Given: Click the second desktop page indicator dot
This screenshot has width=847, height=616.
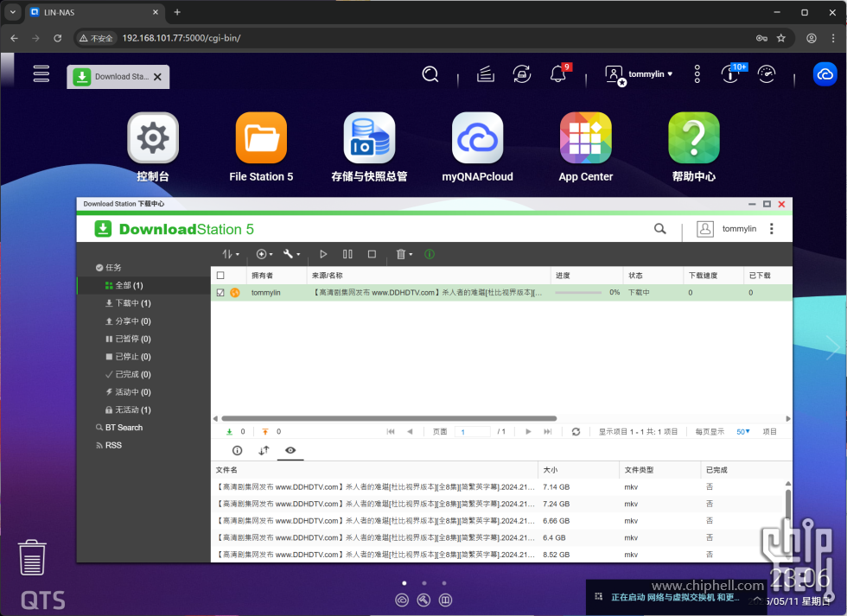Looking at the screenshot, I should pos(424,583).
